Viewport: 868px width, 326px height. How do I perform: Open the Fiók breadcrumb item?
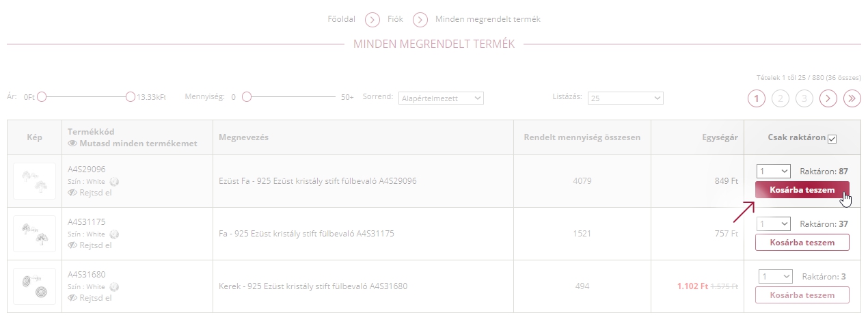click(396, 19)
